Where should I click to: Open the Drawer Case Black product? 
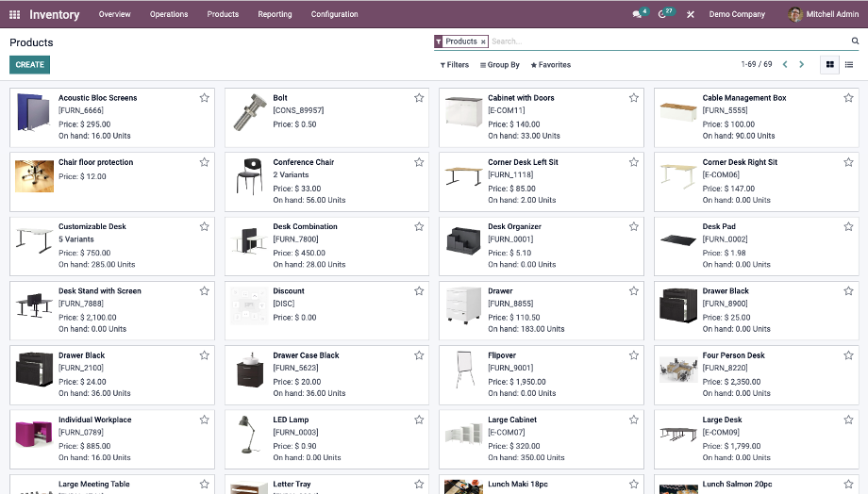coord(326,374)
